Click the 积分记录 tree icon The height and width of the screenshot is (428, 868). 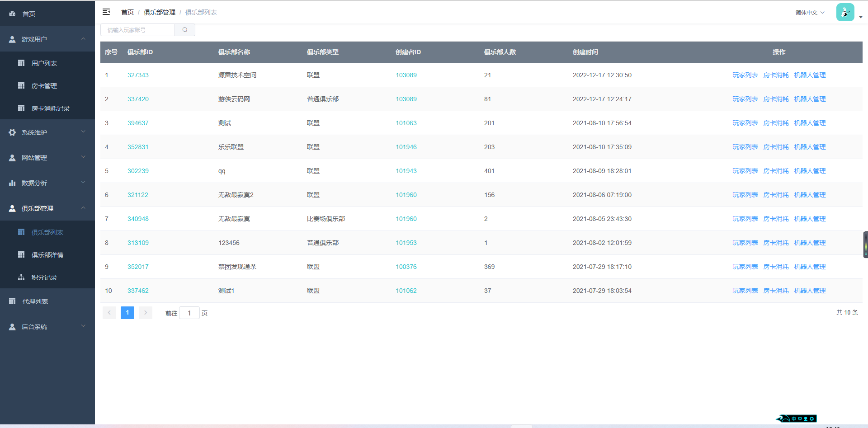click(21, 277)
